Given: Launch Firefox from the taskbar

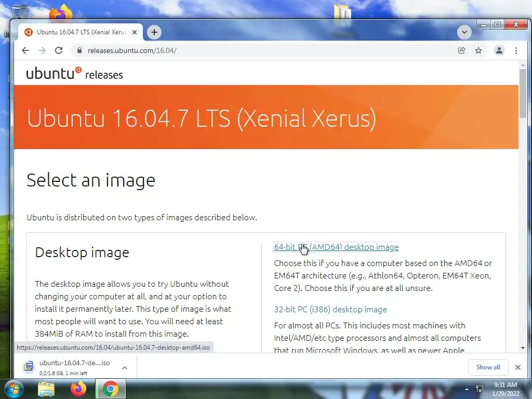Looking at the screenshot, I should point(78,389).
